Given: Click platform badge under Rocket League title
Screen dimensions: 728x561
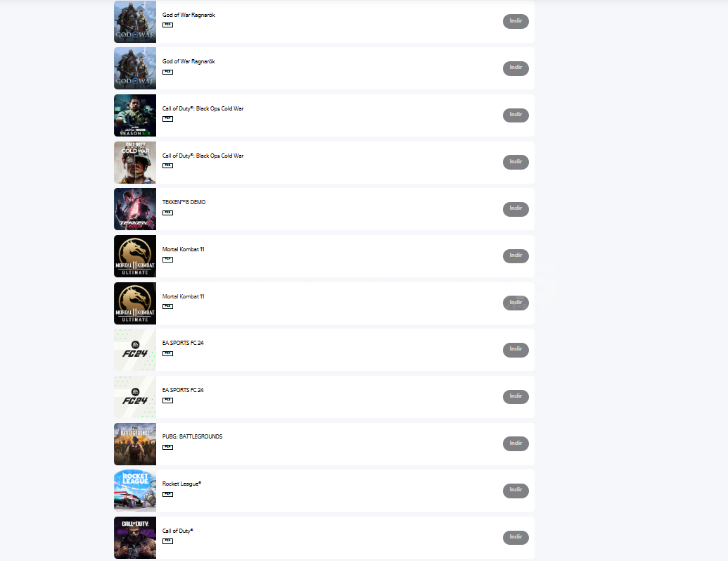Looking at the screenshot, I should click(167, 494).
